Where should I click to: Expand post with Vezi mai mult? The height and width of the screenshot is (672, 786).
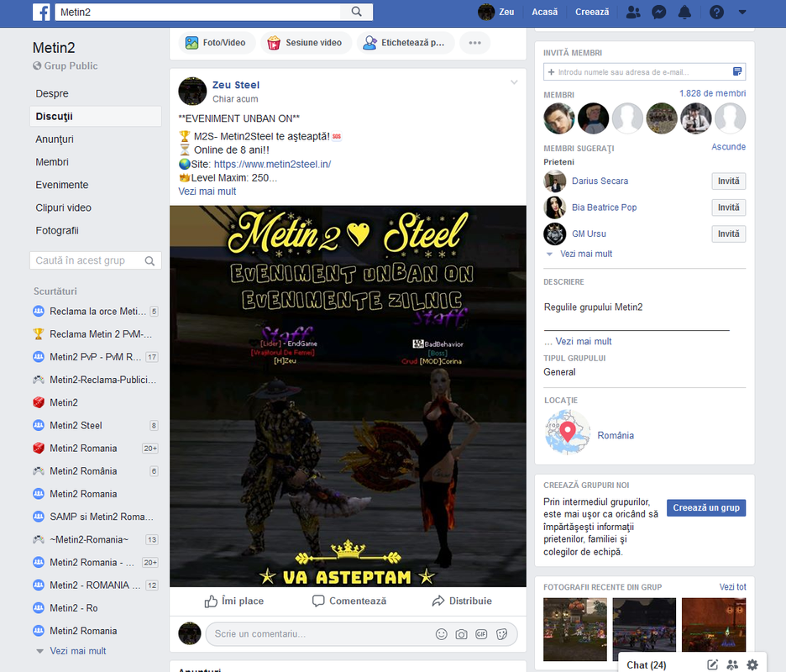coord(207,191)
